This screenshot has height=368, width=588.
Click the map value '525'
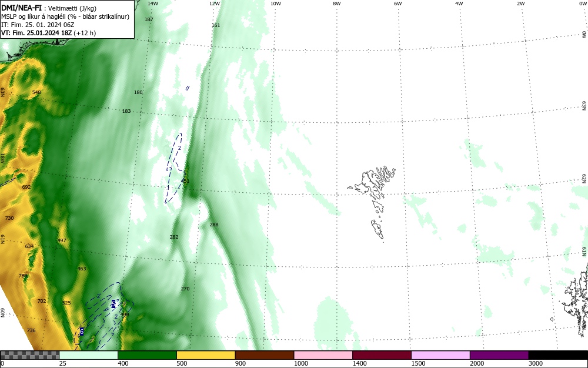[x=66, y=302]
